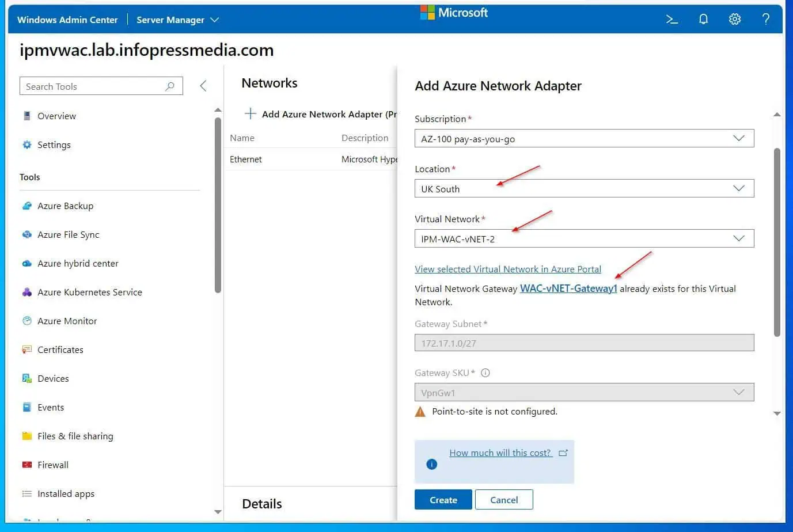Select the Ethernet adapter row

click(x=310, y=159)
